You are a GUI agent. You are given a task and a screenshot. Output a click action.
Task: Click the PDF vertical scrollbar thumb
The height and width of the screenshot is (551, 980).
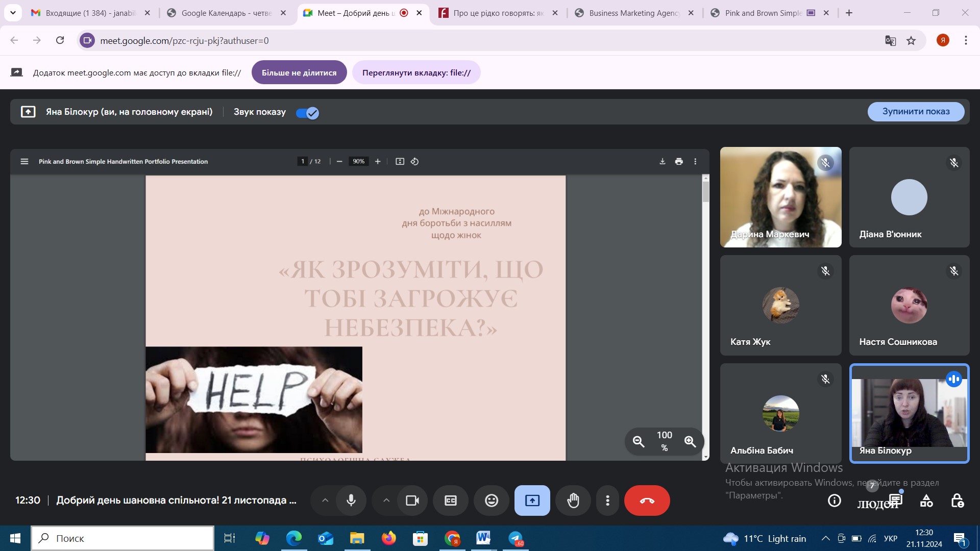point(706,192)
